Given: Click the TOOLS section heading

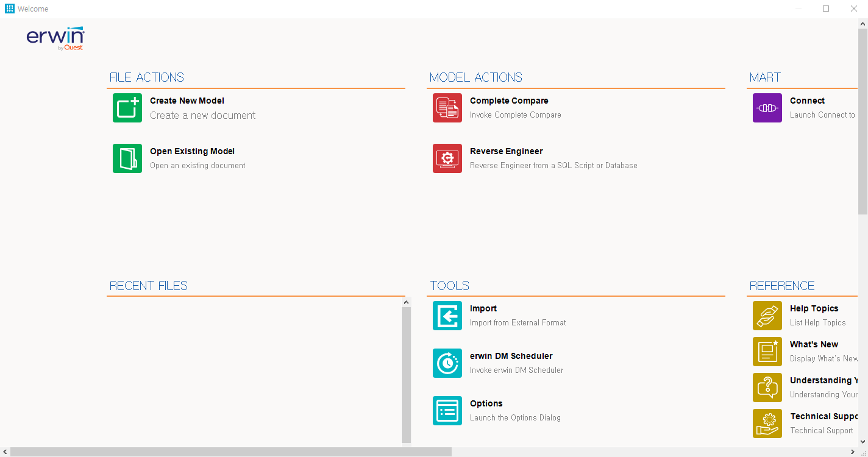Looking at the screenshot, I should [x=450, y=286].
